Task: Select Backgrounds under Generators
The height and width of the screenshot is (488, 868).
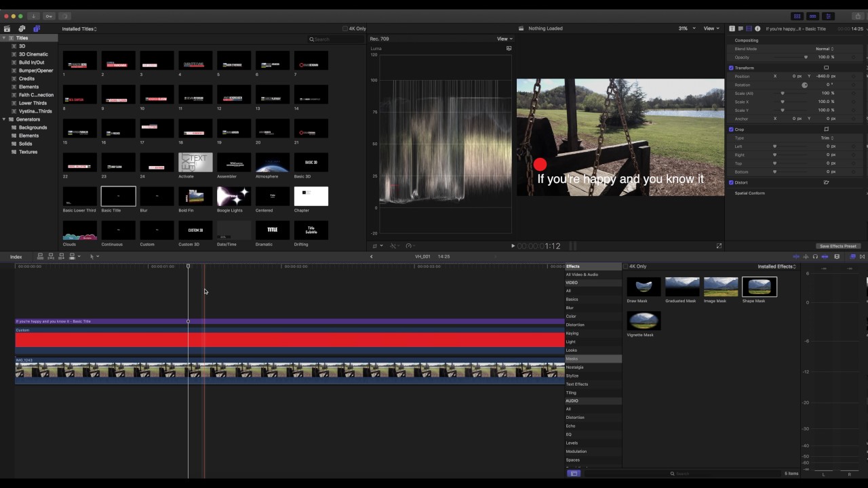Action: (x=33, y=127)
